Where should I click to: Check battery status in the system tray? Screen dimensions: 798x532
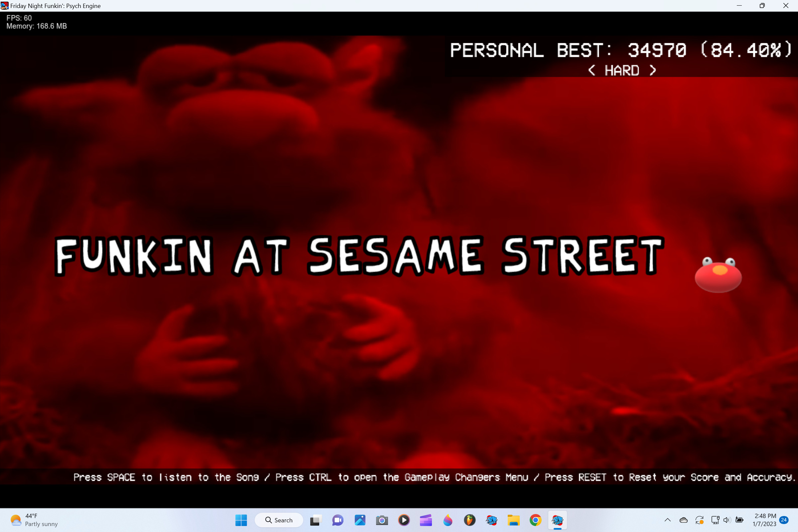(x=739, y=520)
